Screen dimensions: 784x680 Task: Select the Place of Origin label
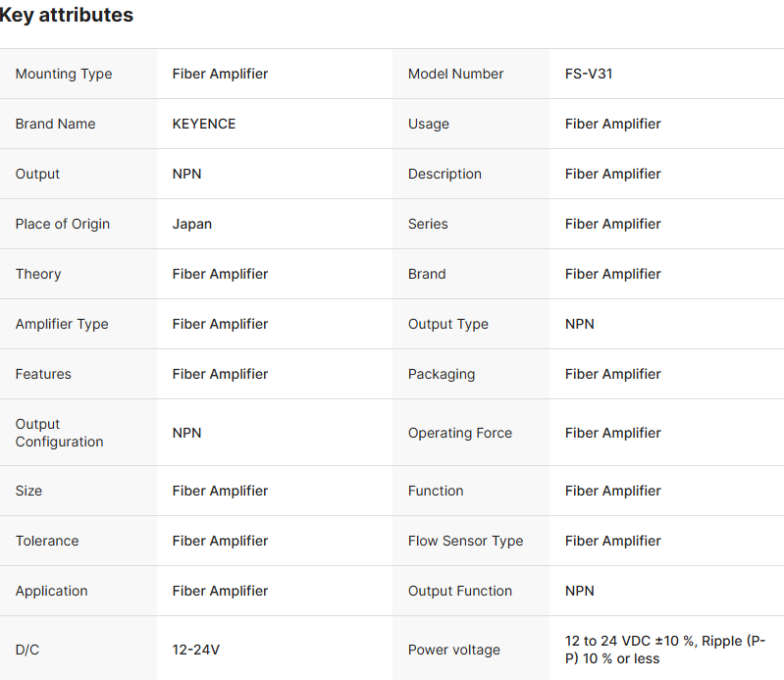(x=63, y=224)
